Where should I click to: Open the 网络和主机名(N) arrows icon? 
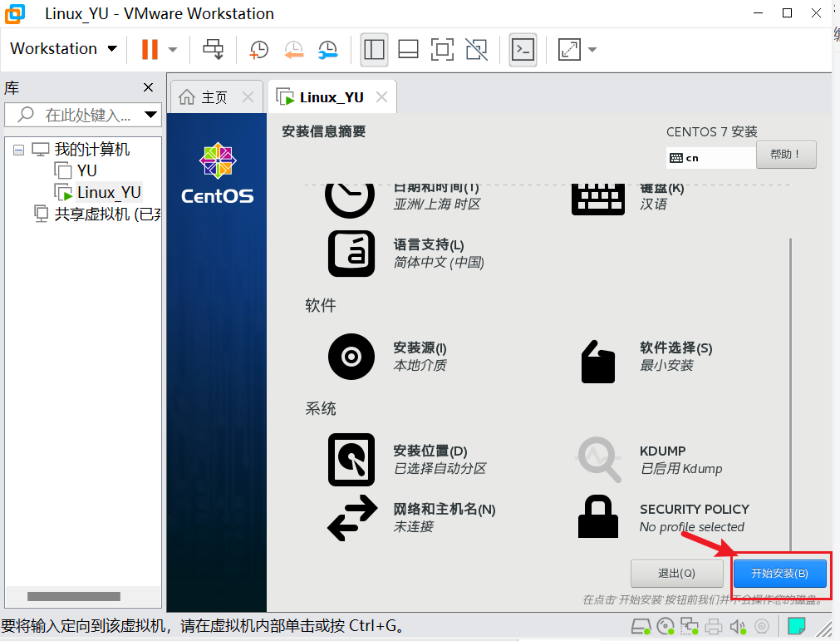tap(352, 518)
